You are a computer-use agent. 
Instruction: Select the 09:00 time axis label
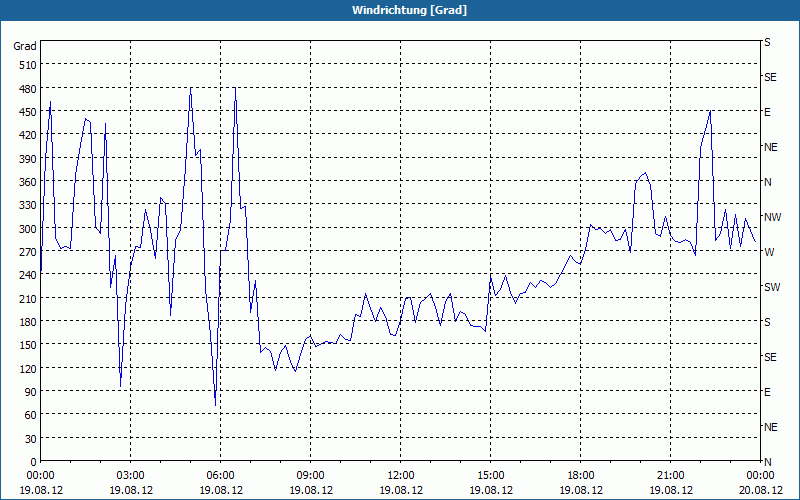pos(311,476)
